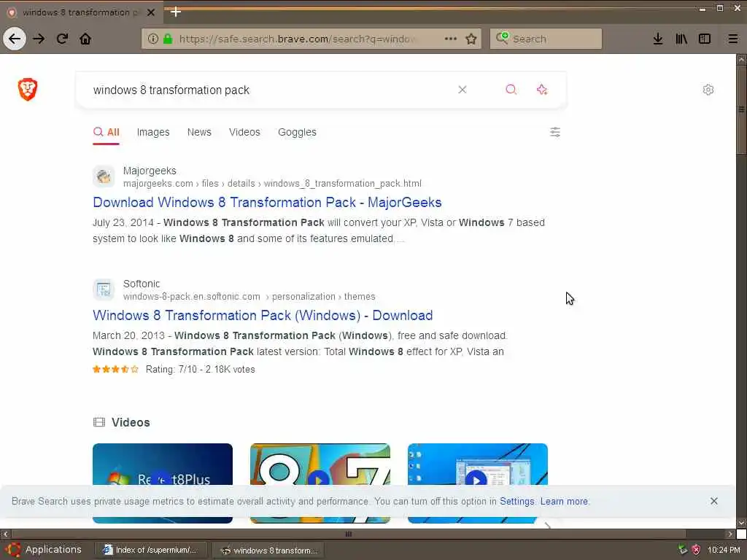Open Download Windows 8 Transformation Pack - MajorGeeks
This screenshot has width=747, height=560.
click(x=267, y=203)
